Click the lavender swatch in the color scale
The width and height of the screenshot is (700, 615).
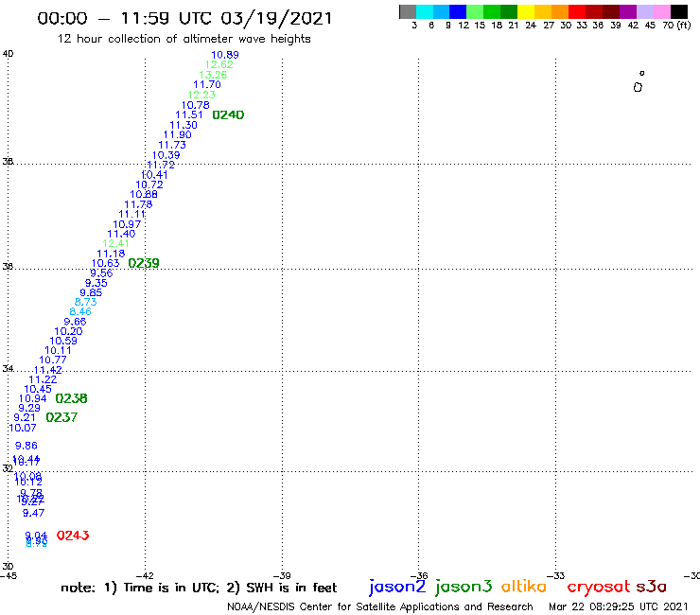[x=644, y=11]
